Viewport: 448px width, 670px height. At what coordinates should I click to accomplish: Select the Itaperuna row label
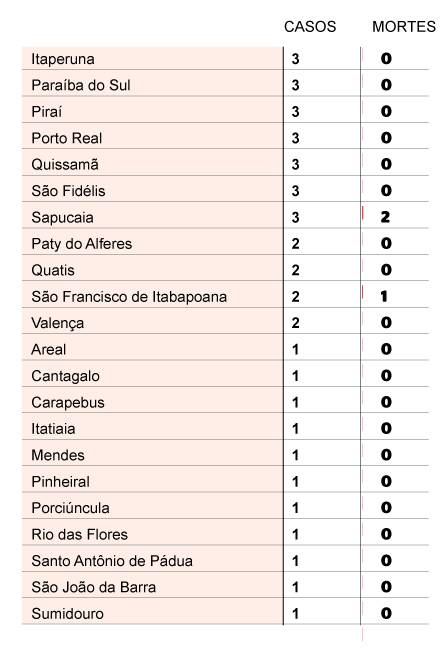click(63, 59)
